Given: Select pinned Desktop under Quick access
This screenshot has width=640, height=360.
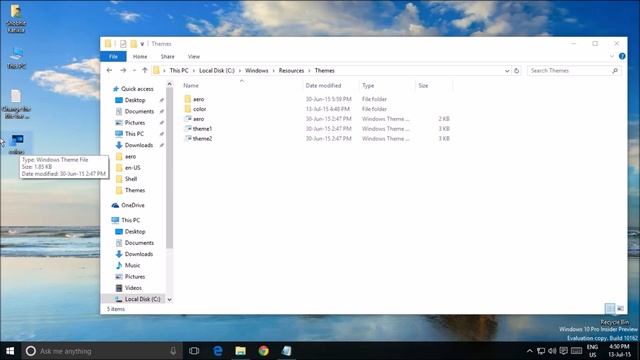Looking at the screenshot, I should pos(135,100).
